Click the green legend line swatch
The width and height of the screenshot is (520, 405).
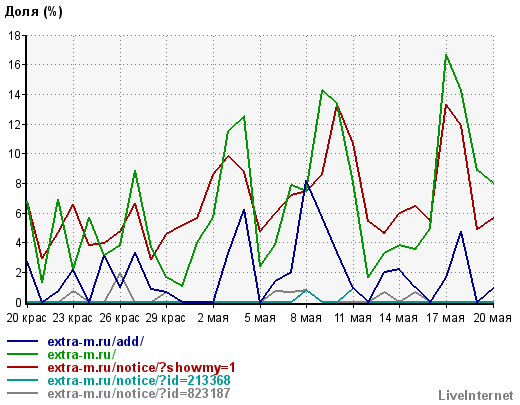[22, 354]
